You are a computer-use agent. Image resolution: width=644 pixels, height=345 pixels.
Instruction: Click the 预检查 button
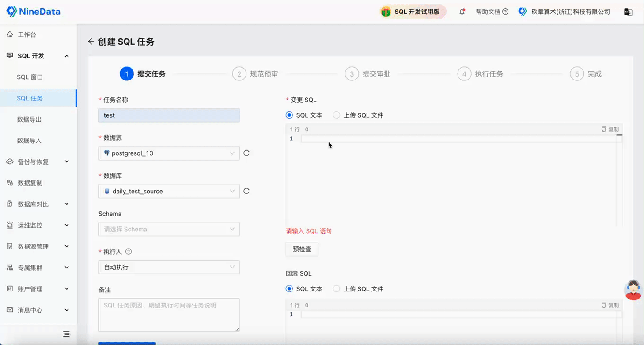[302, 249]
